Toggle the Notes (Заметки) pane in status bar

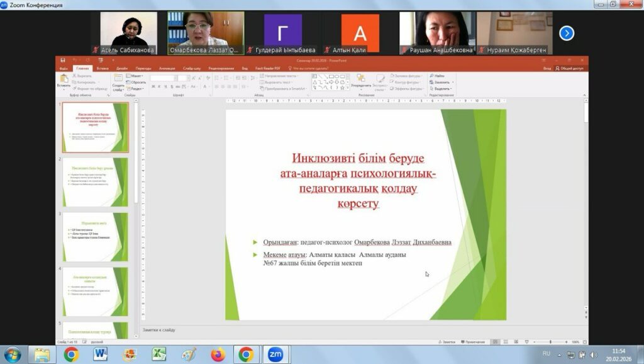coord(448,341)
